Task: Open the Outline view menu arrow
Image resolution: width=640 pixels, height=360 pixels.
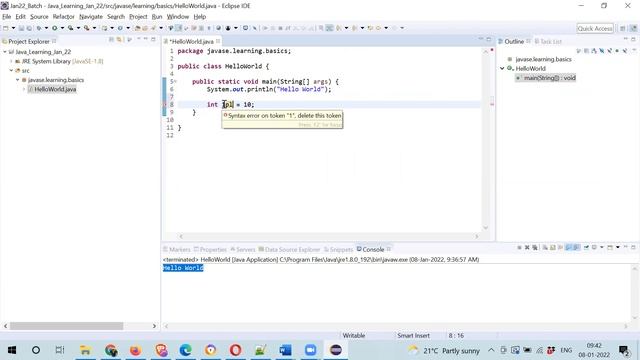Action: [634, 50]
